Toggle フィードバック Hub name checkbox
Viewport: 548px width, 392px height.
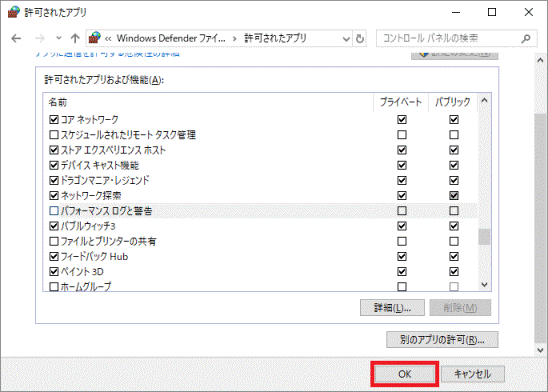pos(54,256)
